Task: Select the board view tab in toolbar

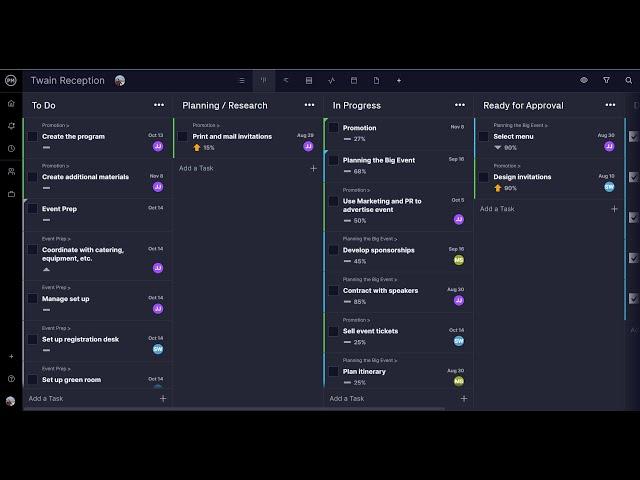Action: [x=264, y=80]
